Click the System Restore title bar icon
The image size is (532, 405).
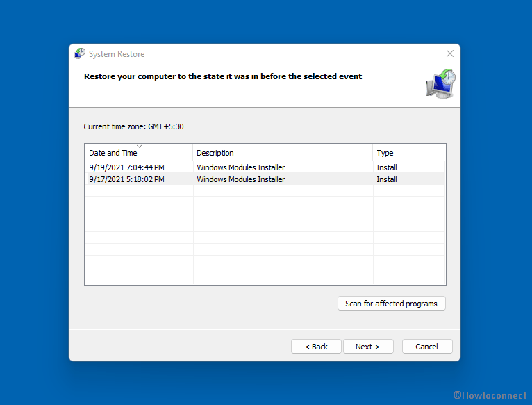point(80,53)
